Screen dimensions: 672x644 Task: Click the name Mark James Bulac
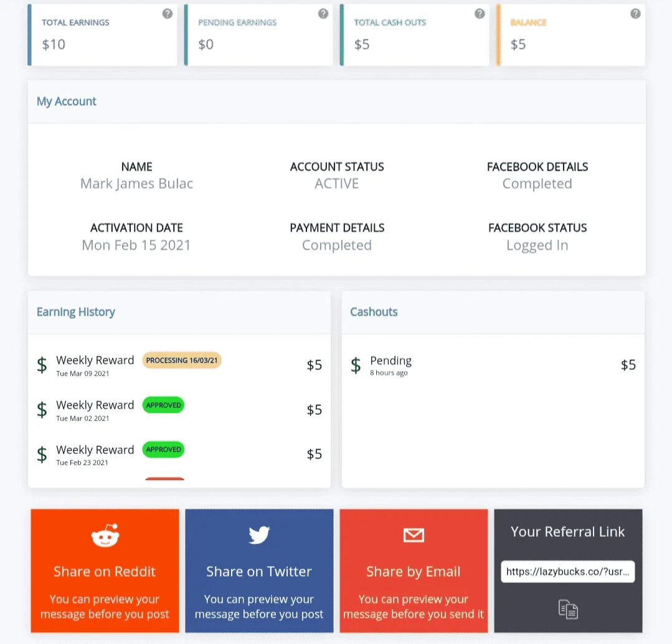click(x=137, y=183)
